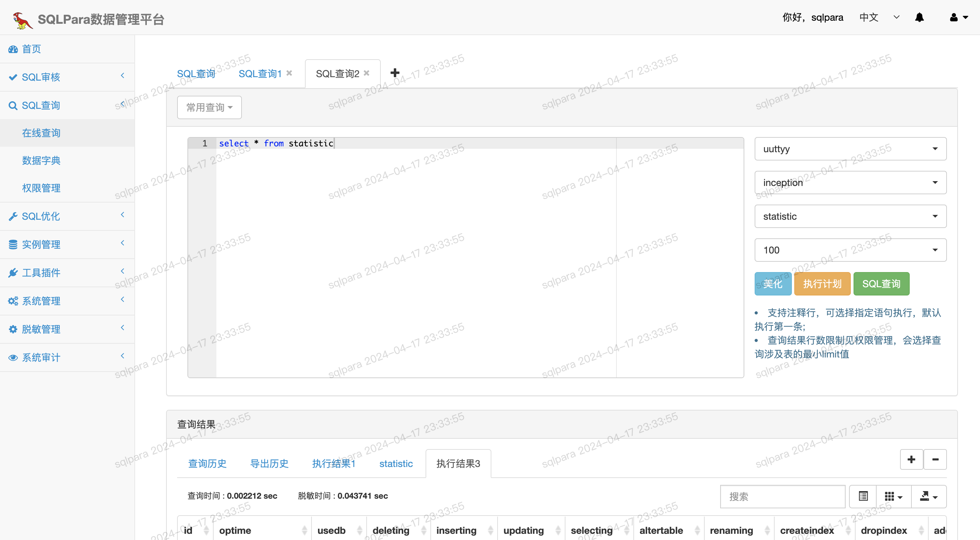Screen dimensions: 980x540
Task: Switch to the 查询历史 tab
Action: (x=207, y=464)
